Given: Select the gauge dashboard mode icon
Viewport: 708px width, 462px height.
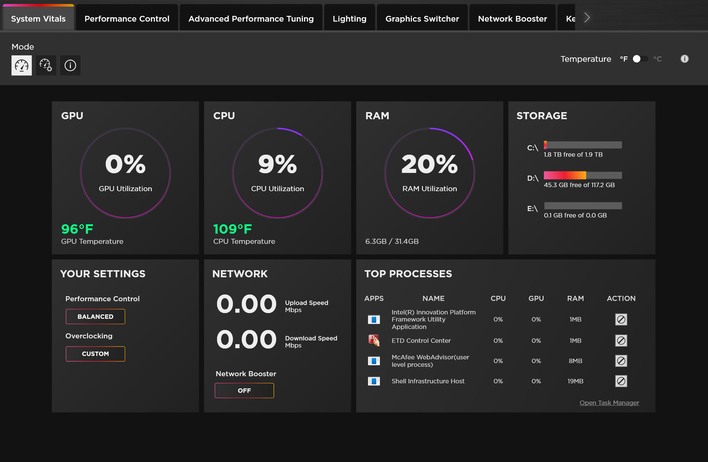Looking at the screenshot, I should (x=21, y=65).
